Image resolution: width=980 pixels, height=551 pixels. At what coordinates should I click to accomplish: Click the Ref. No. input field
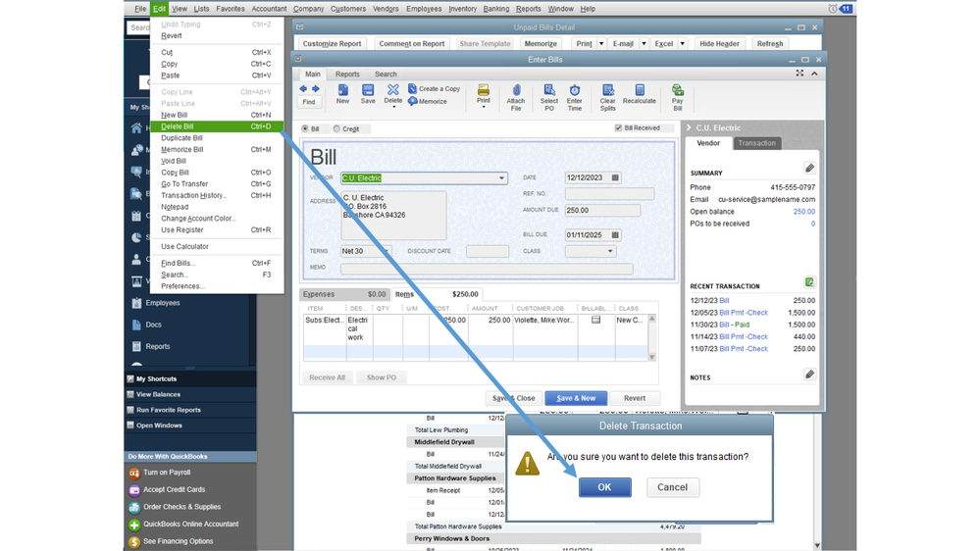(609, 194)
